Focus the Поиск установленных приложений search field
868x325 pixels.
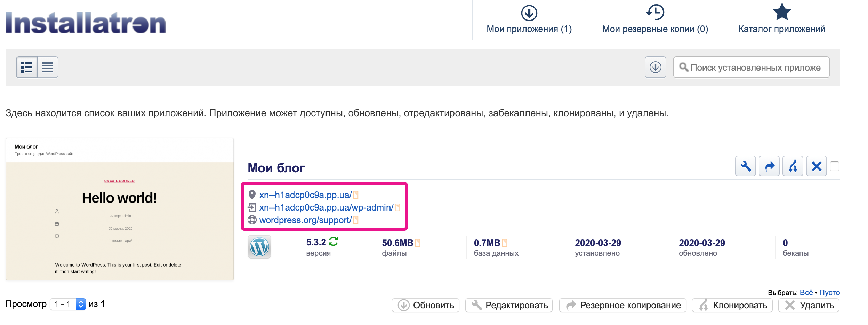[752, 67]
